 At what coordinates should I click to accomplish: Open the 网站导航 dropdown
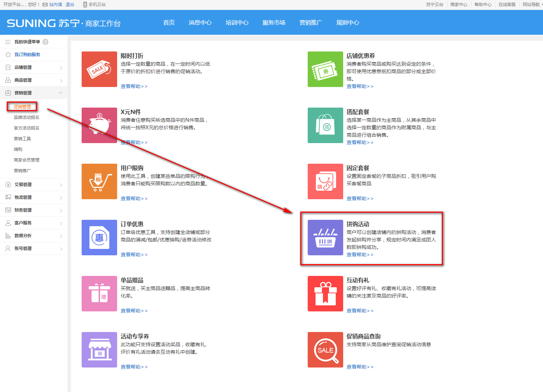[x=533, y=5]
